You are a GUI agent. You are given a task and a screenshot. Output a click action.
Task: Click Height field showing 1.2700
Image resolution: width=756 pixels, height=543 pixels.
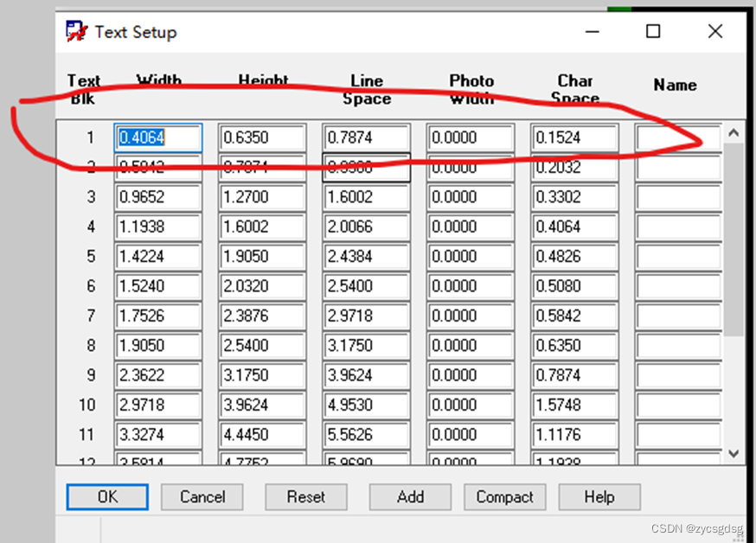coord(262,197)
